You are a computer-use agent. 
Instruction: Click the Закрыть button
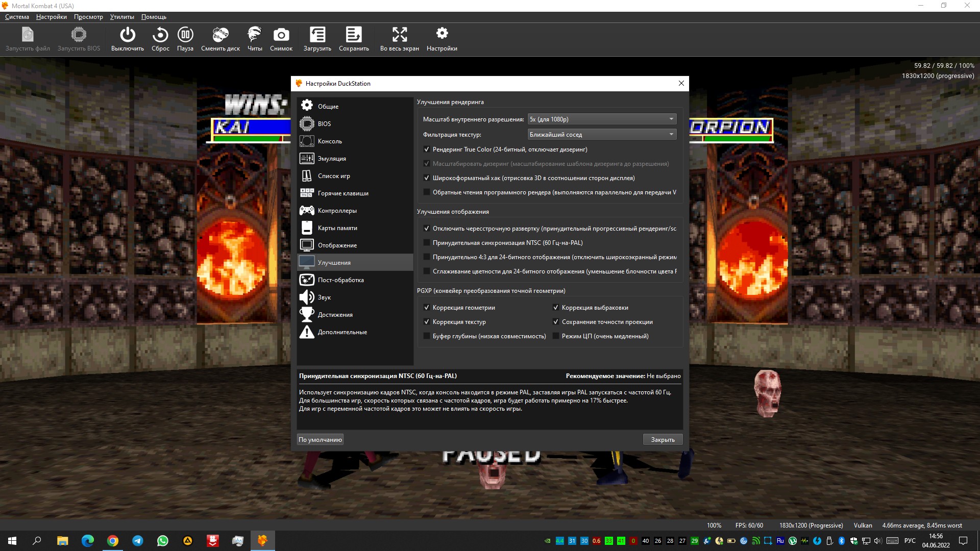[x=663, y=439]
